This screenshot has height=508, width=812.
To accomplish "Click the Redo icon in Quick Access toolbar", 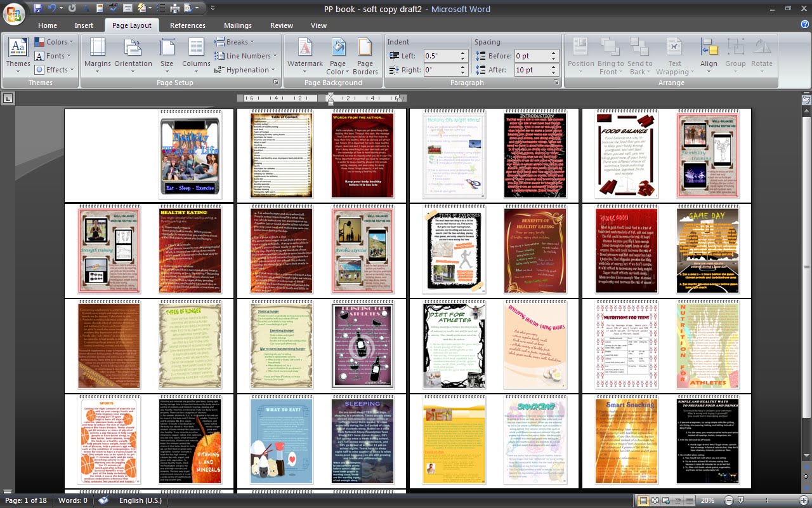I will [72, 8].
